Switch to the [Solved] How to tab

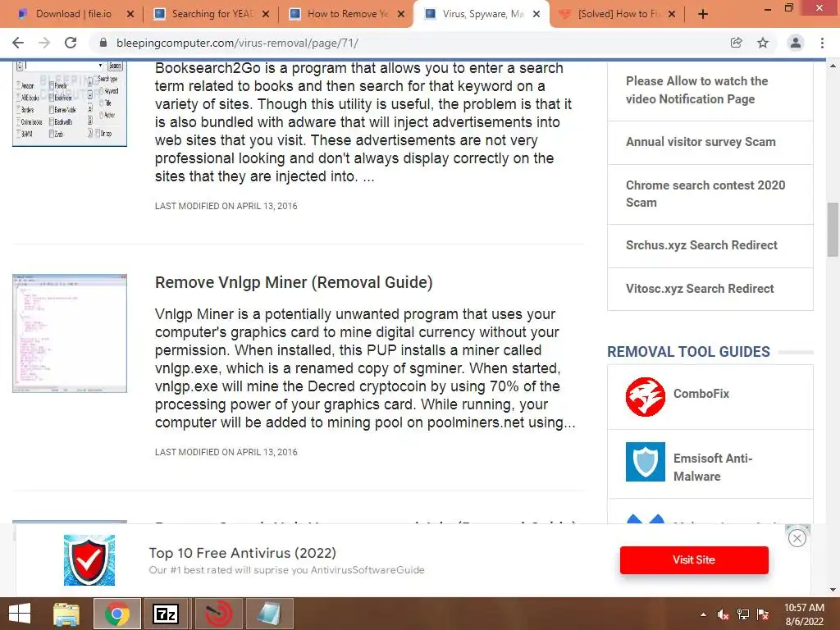tap(618, 14)
